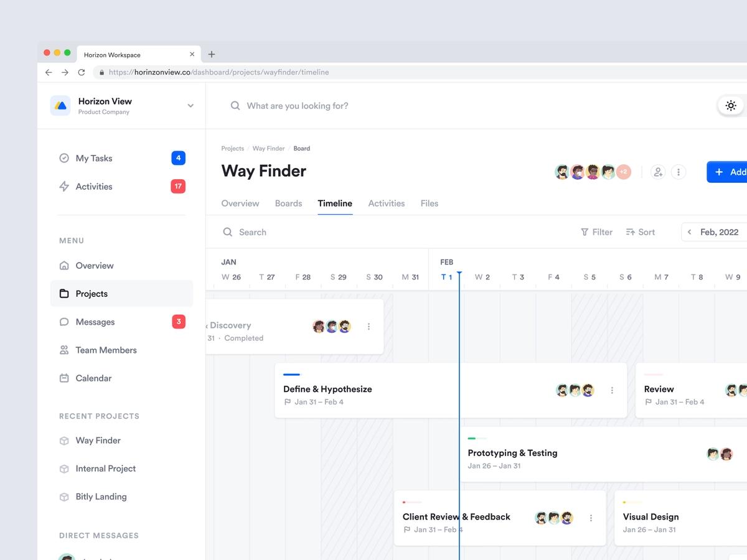
Task: Click Client Review & Feedback member avatars
Action: pos(554,518)
